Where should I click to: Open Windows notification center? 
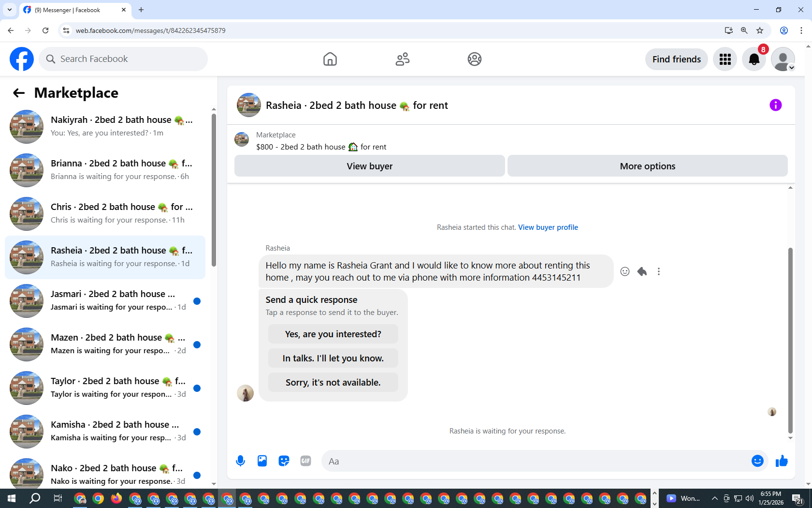pyautogui.click(x=797, y=498)
